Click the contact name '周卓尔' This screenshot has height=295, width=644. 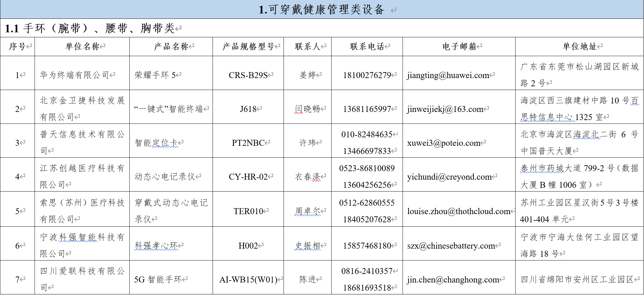[308, 211]
